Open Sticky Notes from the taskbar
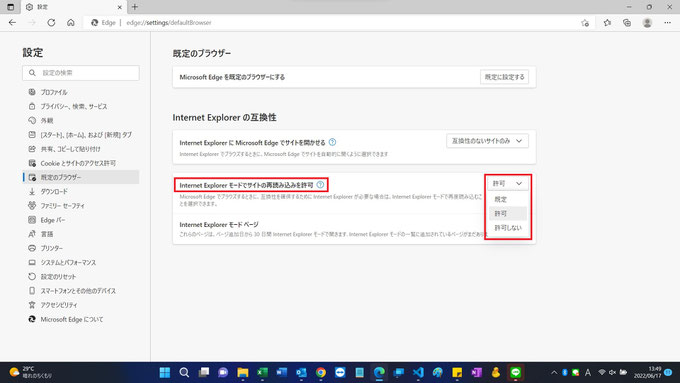The image size is (680, 383). click(x=457, y=372)
